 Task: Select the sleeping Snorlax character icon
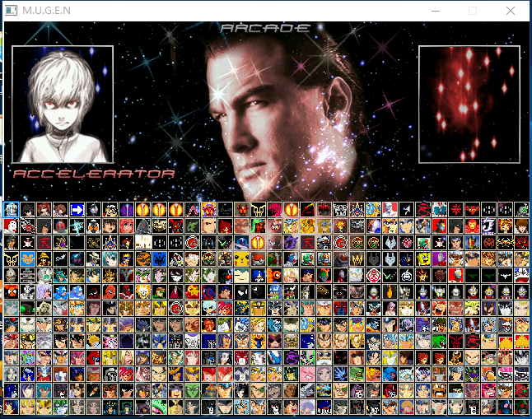point(241,276)
